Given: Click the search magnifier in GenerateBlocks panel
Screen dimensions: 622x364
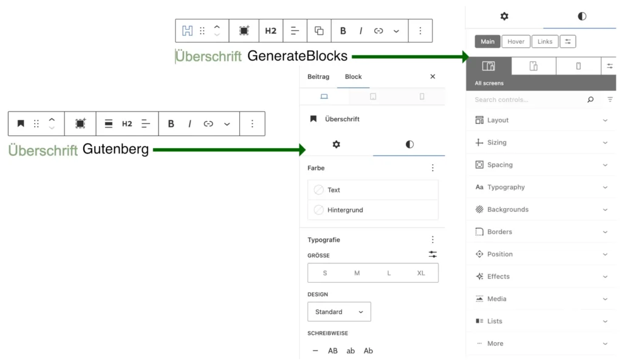Looking at the screenshot, I should (x=589, y=99).
